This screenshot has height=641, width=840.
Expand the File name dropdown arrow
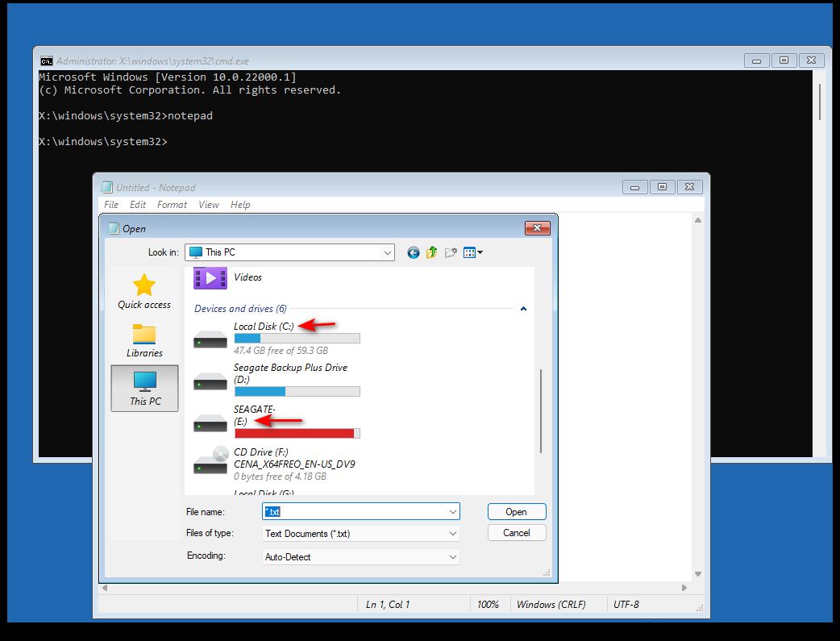(453, 512)
